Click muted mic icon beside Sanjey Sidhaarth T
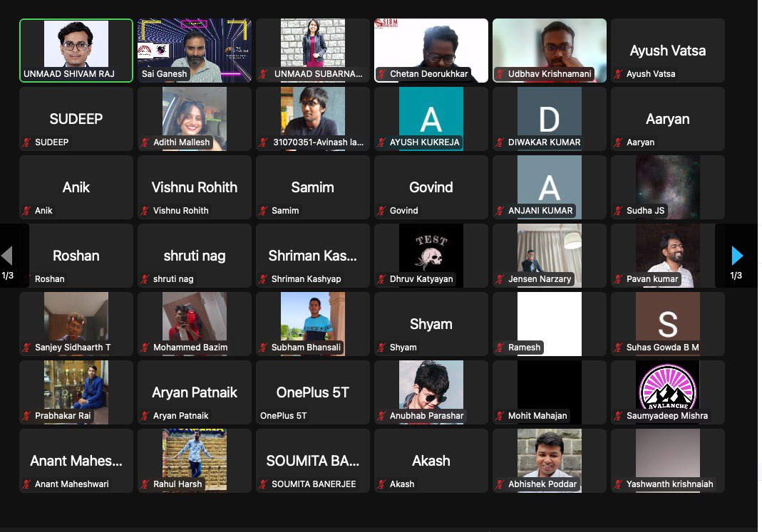The width and height of the screenshot is (762, 532). [x=26, y=348]
